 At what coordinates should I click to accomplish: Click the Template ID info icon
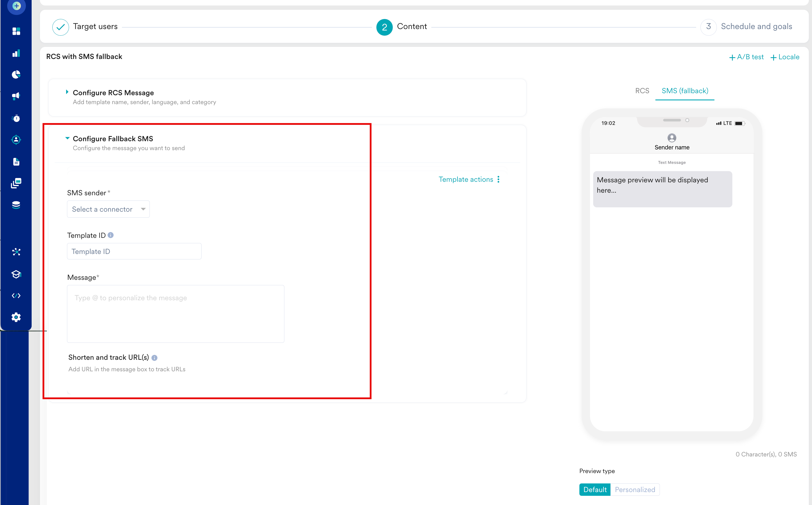click(111, 235)
